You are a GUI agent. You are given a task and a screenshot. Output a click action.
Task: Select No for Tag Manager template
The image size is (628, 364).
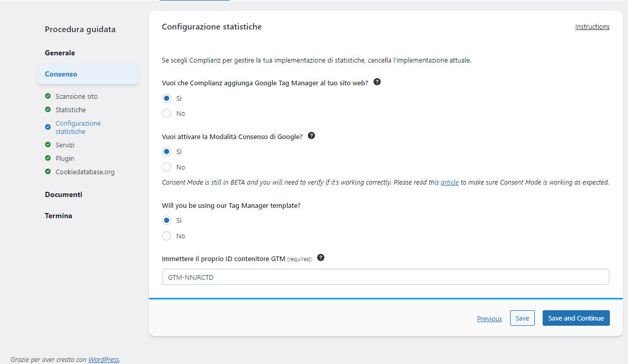point(167,236)
